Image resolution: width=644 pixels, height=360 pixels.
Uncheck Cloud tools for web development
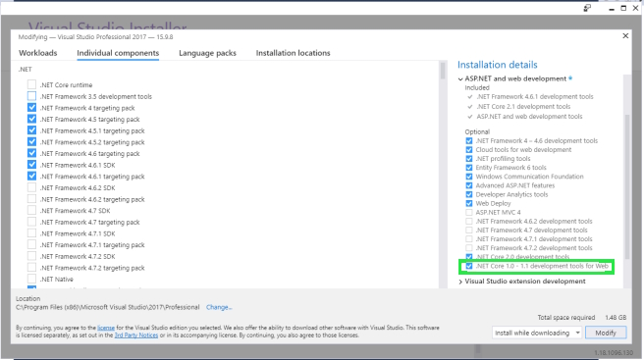click(469, 150)
